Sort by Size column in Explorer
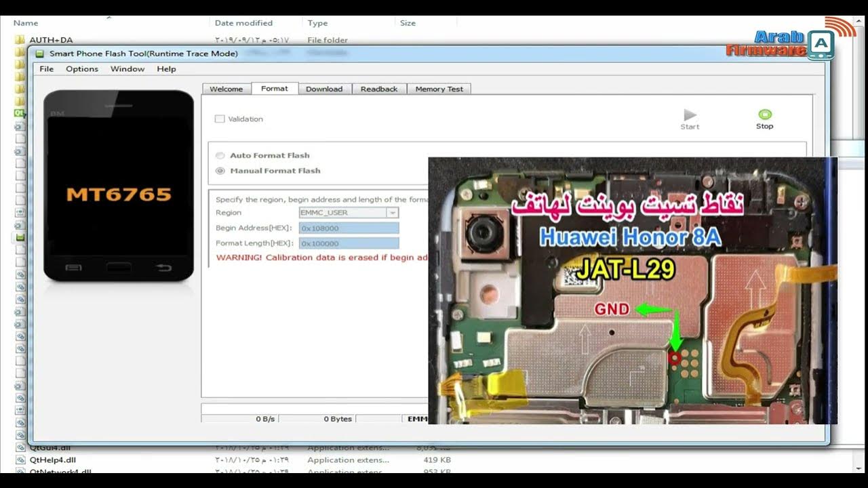Viewport: 868px width, 488px height. (408, 23)
